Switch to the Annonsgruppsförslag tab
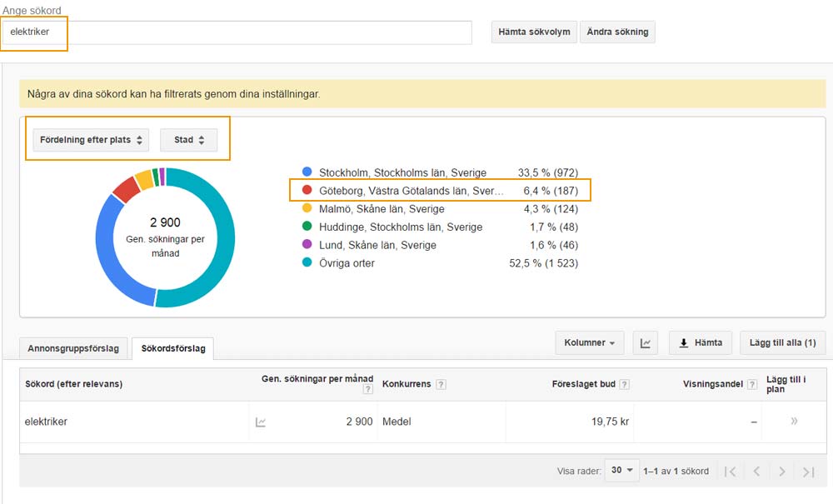Viewport: 833px width, 504px height. [73, 348]
